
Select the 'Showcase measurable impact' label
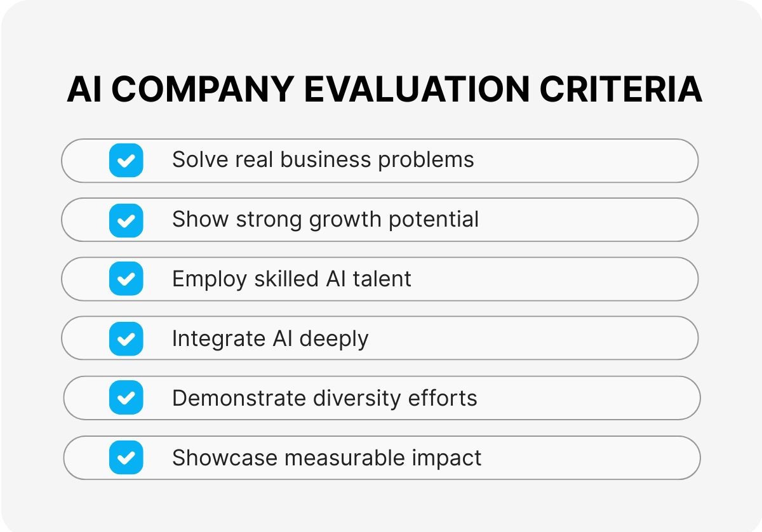click(326, 458)
